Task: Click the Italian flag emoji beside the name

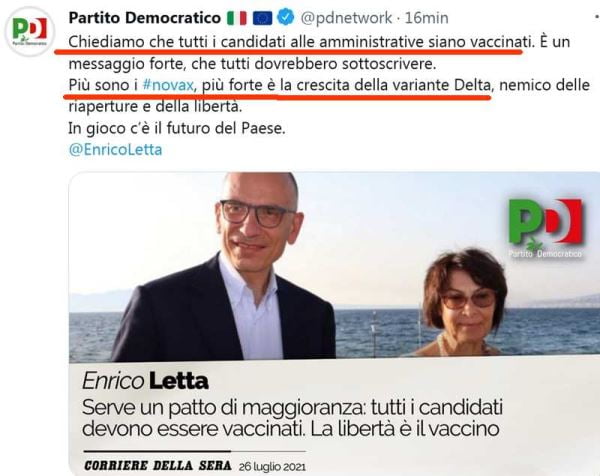Action: (237, 18)
